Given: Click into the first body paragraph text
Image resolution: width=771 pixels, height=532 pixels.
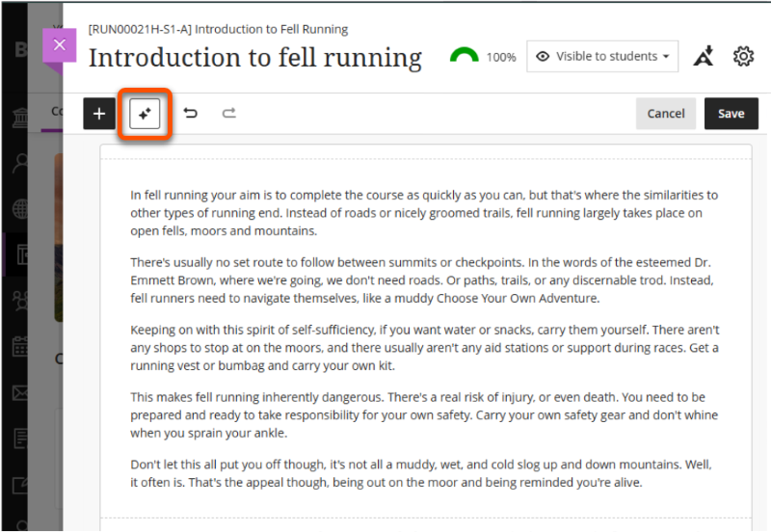Looking at the screenshot, I should pyautogui.click(x=424, y=213).
